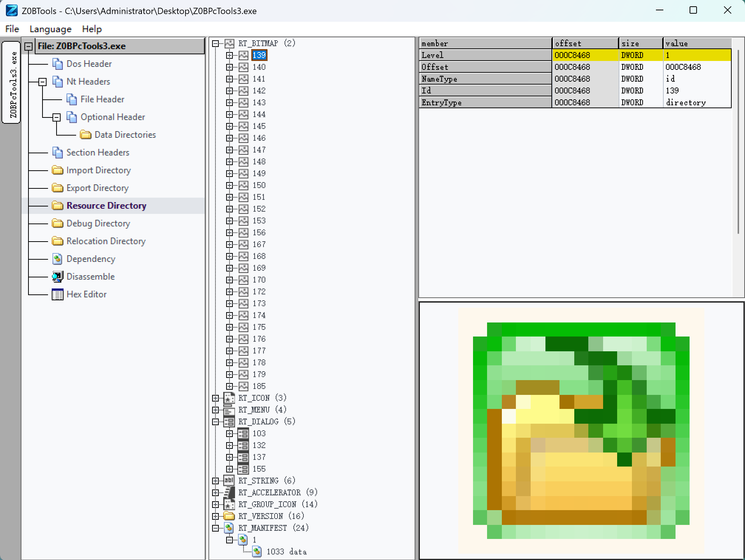Screen dimensions: 745x560
Task: Select the vertical Z0BPcTools3.exe tab
Action: click(11, 83)
